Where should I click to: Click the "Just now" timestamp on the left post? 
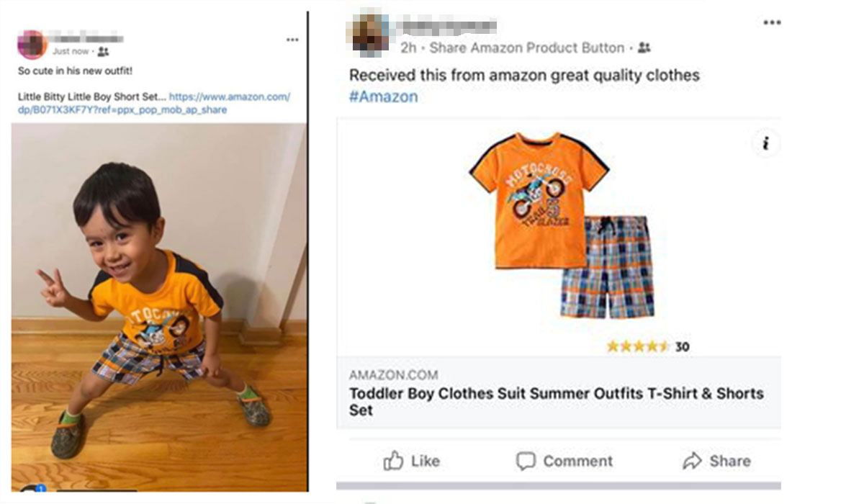click(x=71, y=51)
